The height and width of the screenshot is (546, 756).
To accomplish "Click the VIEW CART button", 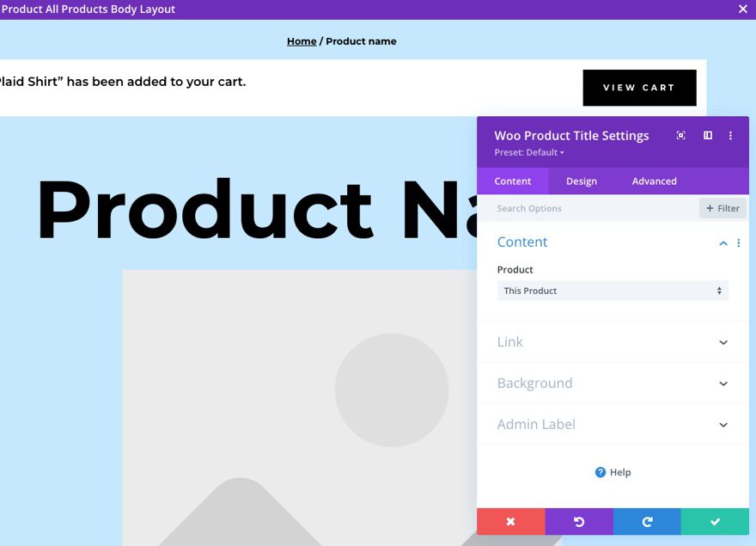I will point(639,87).
